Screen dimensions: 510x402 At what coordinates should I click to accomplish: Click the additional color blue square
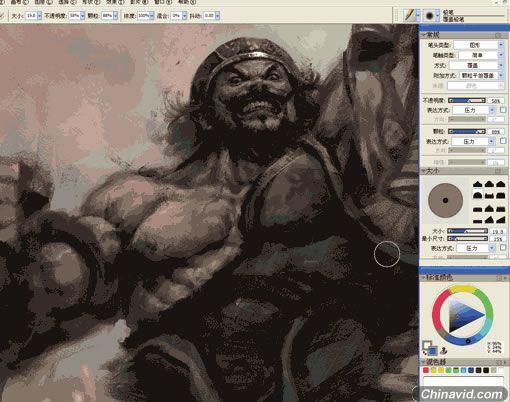click(x=433, y=351)
